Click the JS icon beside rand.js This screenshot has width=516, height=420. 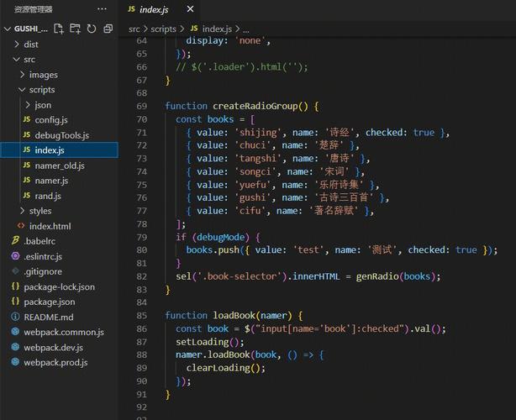click(x=27, y=196)
